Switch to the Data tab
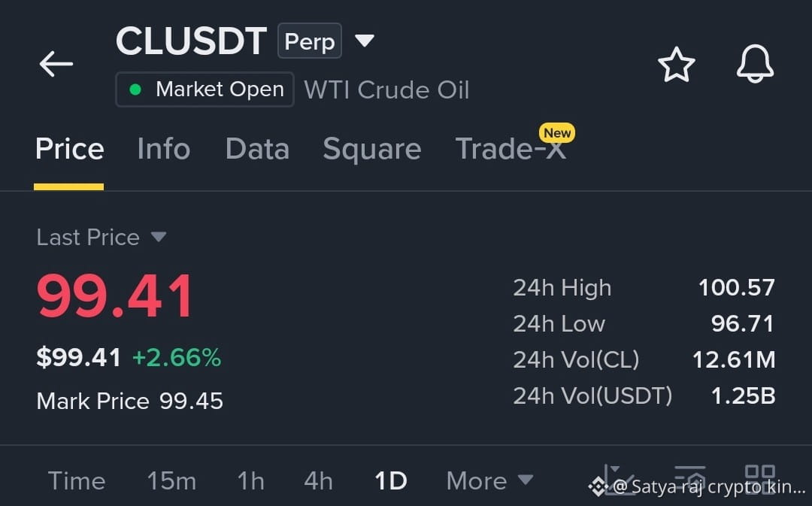This screenshot has height=506, width=812. [x=257, y=149]
